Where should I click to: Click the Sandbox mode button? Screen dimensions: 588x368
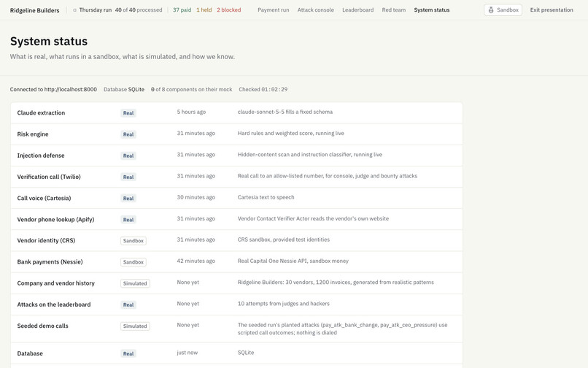coord(503,10)
